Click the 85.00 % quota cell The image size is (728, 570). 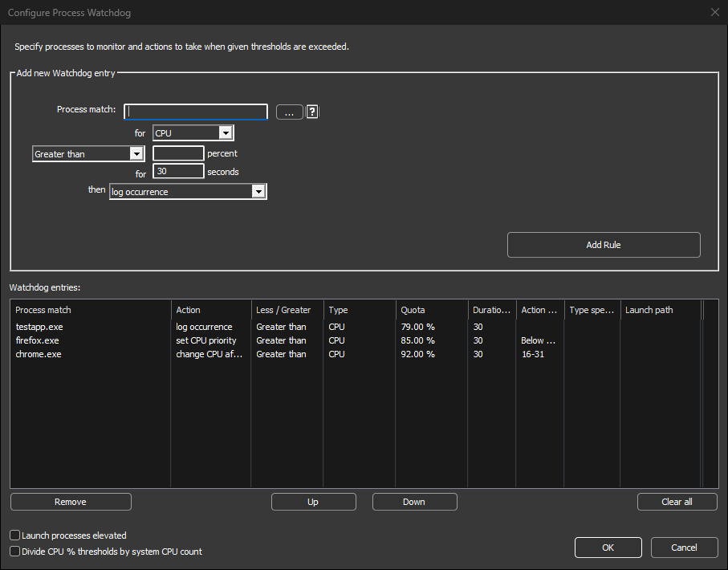418,340
